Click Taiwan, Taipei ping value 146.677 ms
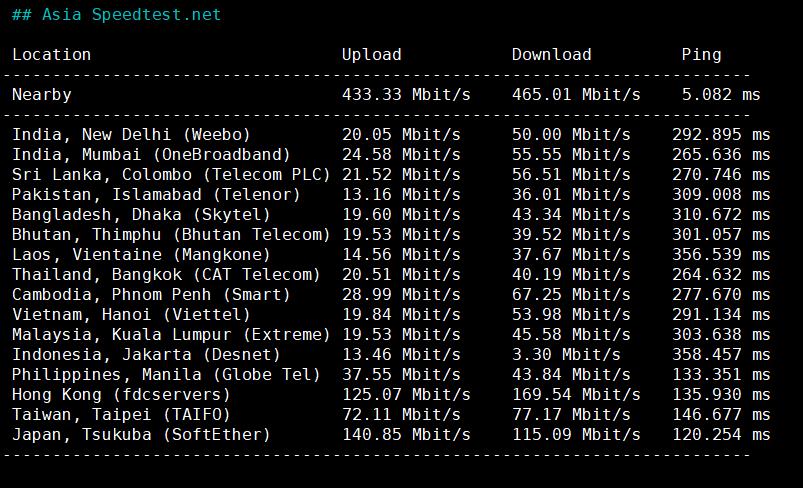The image size is (803, 488). point(721,415)
